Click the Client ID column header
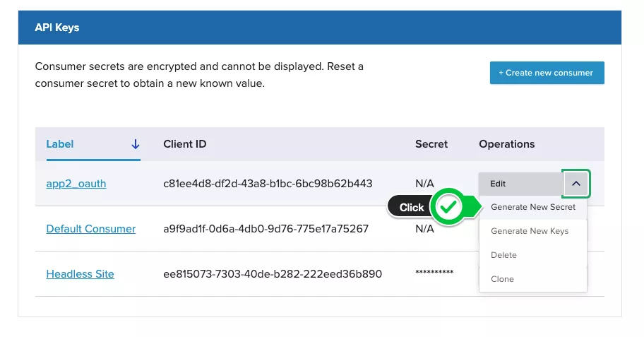The height and width of the screenshot is (337, 644). [x=185, y=144]
